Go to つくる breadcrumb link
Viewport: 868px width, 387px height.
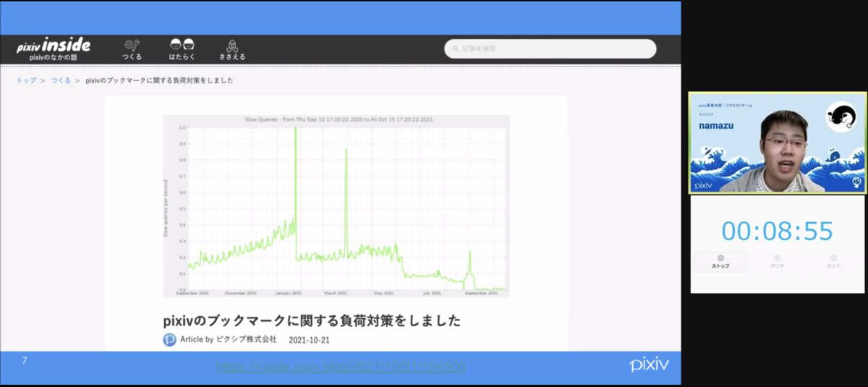click(x=61, y=80)
